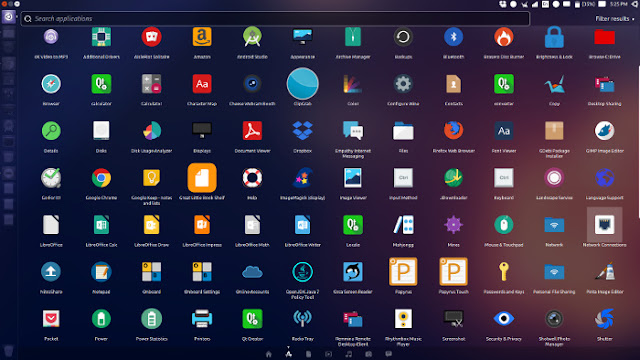Open Bluetooth settings icon
The width and height of the screenshot is (640, 360).
(453, 37)
